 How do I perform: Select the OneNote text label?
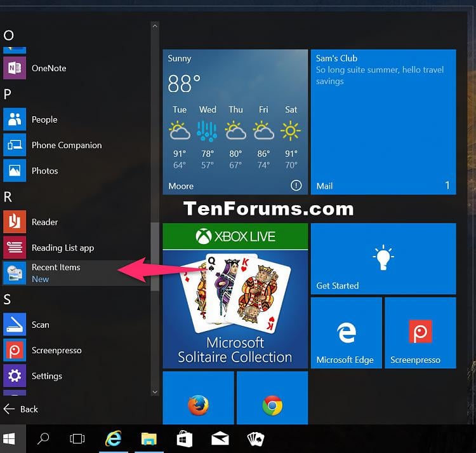point(49,68)
